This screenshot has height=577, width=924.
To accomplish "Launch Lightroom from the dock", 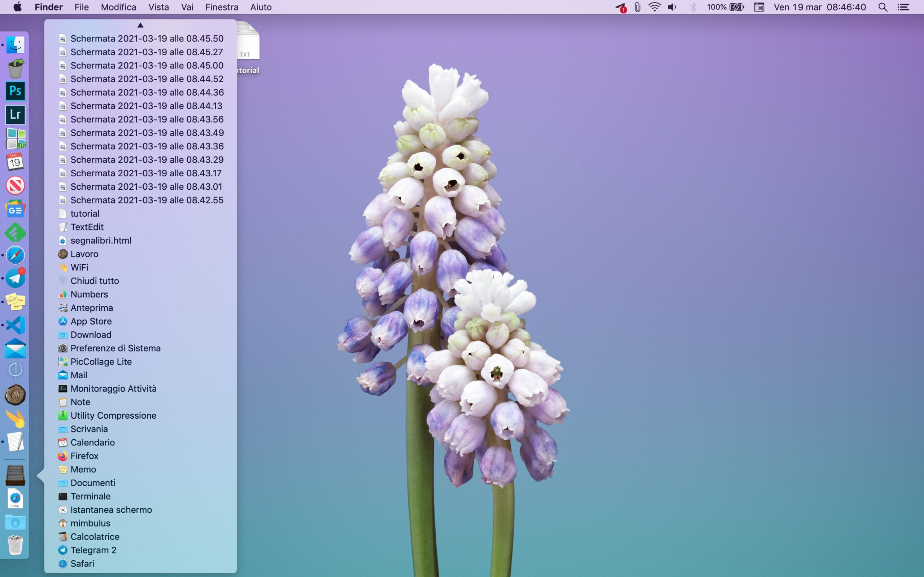I will click(x=15, y=114).
